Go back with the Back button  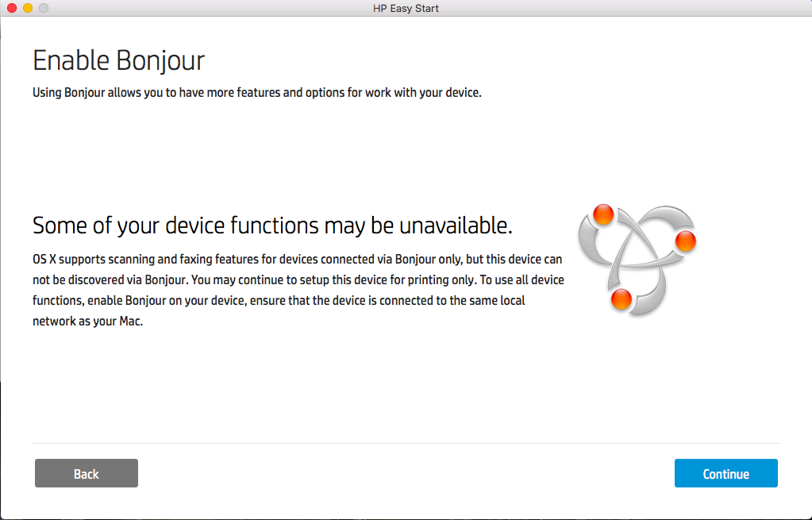point(87,473)
